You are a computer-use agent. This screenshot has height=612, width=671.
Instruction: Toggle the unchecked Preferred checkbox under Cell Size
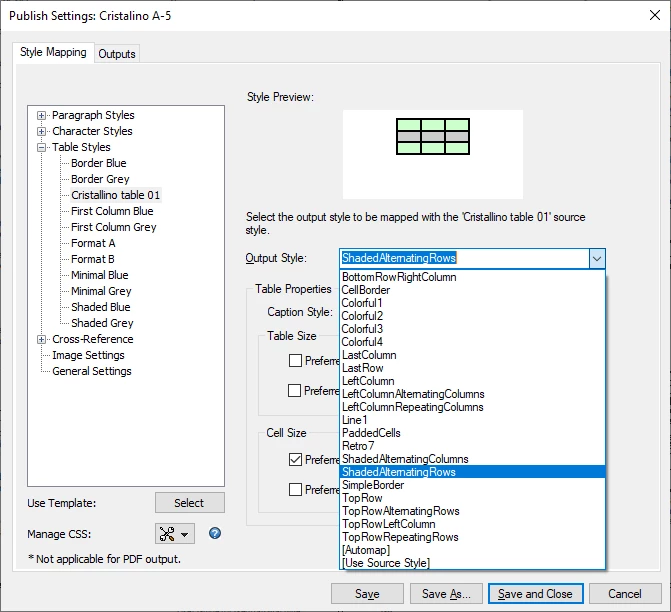(x=295, y=489)
